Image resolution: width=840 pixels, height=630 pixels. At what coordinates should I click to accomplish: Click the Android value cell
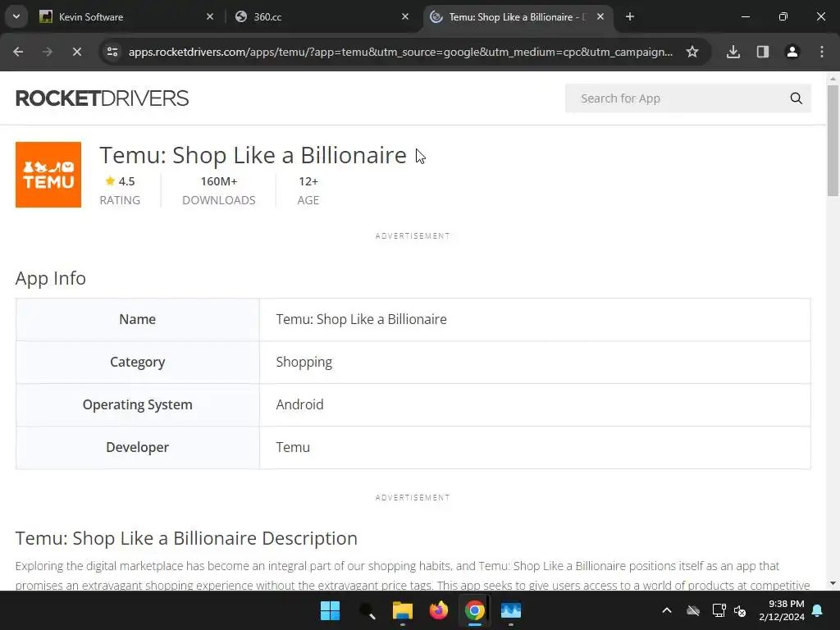[x=535, y=404]
